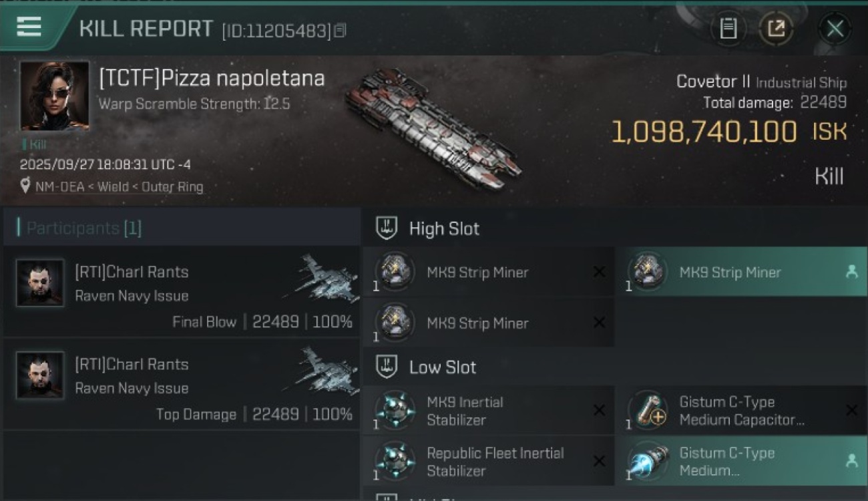Click the MK9 Inertial Stabilizer icon

(x=394, y=410)
